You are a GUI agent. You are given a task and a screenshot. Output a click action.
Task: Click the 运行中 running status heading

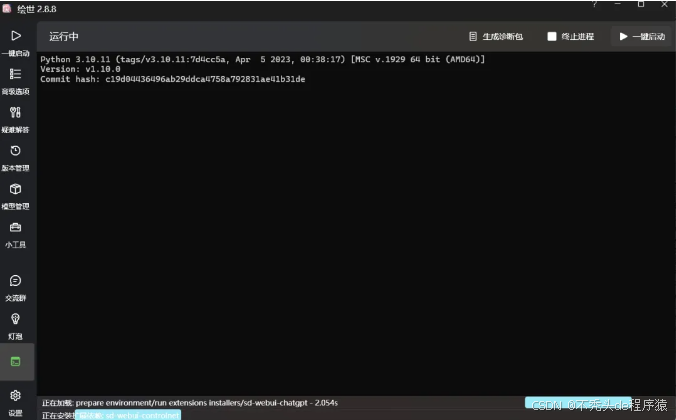pyautogui.click(x=64, y=37)
